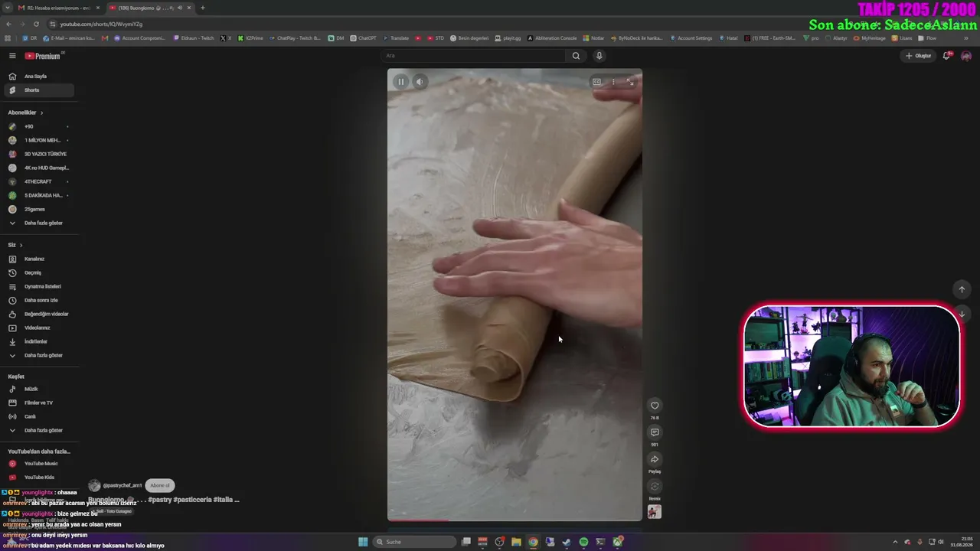
Task: Mute the Shorts video volume
Action: click(x=420, y=82)
